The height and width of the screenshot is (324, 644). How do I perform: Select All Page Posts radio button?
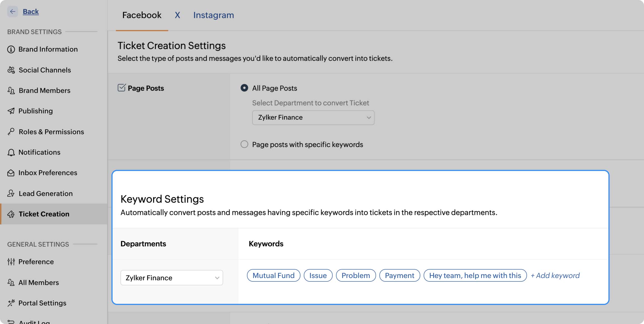coord(244,88)
